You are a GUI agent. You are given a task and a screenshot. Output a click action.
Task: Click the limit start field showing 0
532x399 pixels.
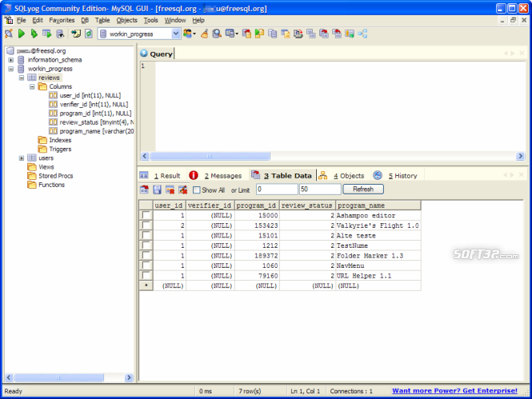tap(277, 190)
